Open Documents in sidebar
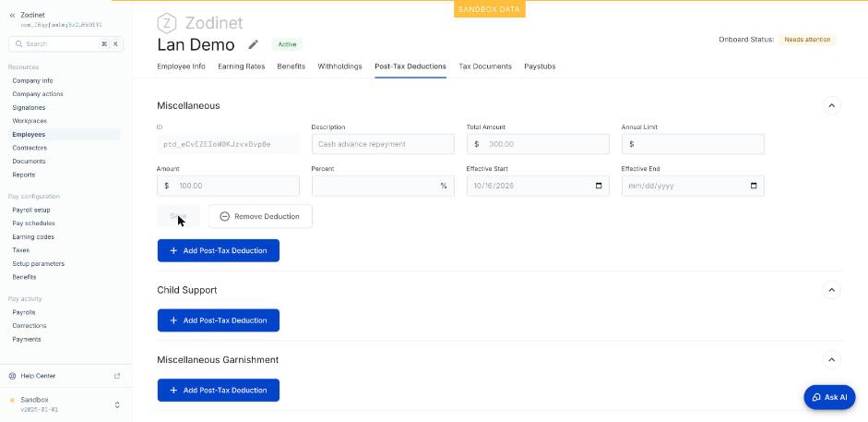Viewport: 868px width, 422px height. coord(29,162)
